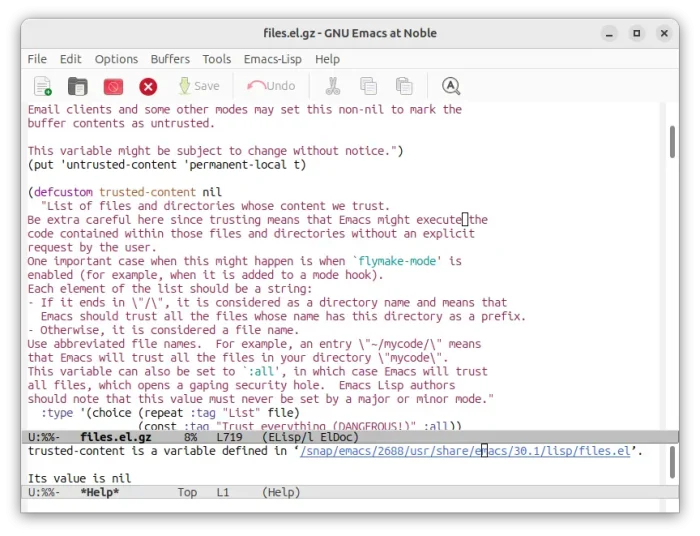Image resolution: width=700 pixels, height=536 pixels.
Task: Open the Directory browser toolbar icon
Action: click(x=78, y=86)
